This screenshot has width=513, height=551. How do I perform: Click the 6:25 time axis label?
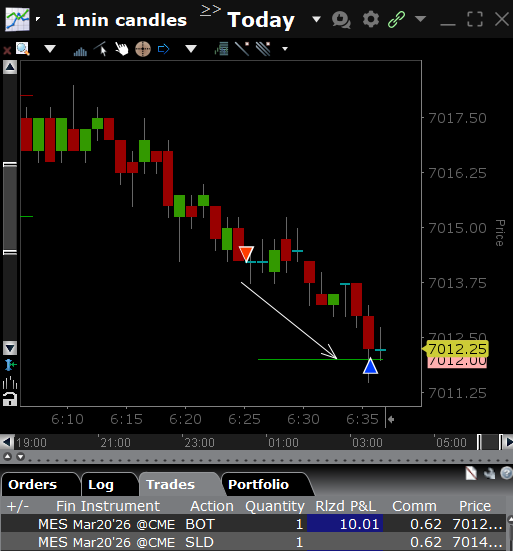pyautogui.click(x=244, y=419)
